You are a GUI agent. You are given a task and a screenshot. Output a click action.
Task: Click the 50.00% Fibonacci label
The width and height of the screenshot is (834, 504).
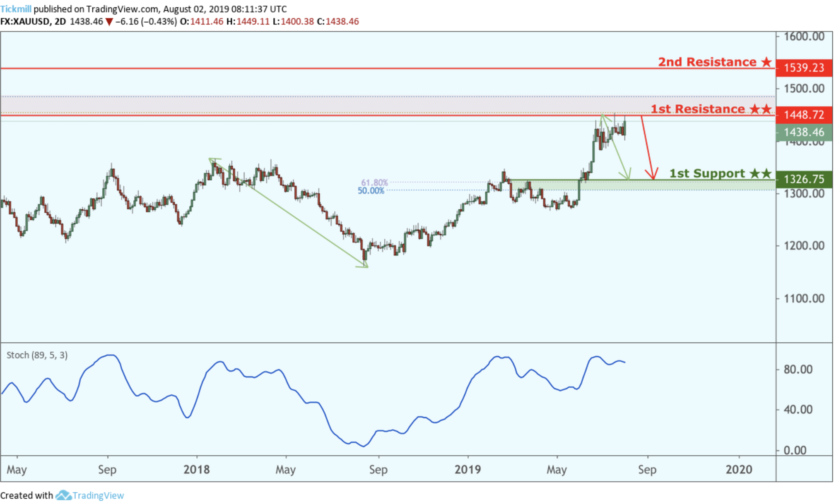coord(371,191)
